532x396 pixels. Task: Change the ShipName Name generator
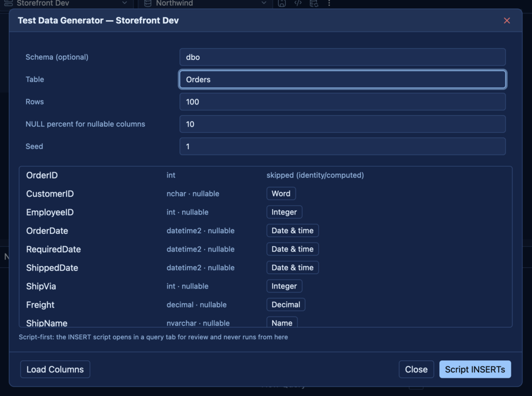(x=282, y=322)
